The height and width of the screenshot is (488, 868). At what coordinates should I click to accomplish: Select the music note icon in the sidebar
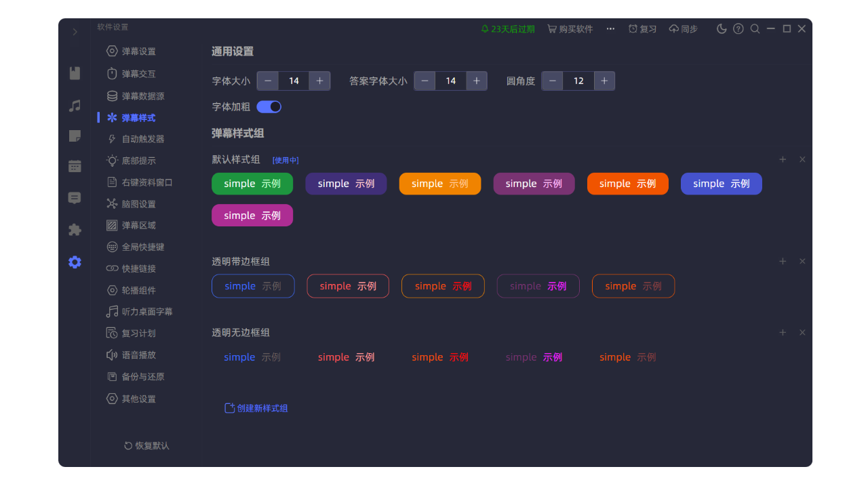(x=75, y=104)
